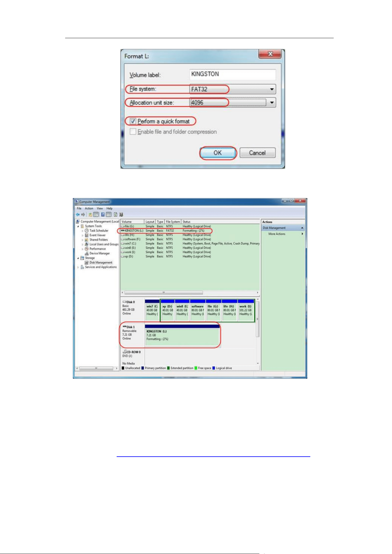Click Cancel in the Format L: dialog

(257, 153)
